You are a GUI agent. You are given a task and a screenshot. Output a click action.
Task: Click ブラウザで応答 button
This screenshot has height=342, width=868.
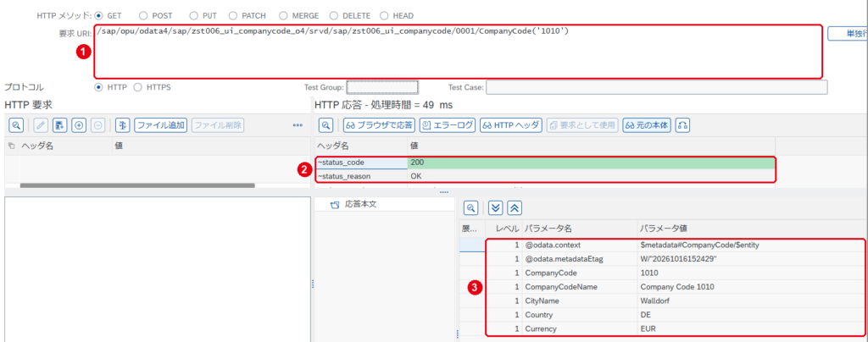tap(379, 125)
